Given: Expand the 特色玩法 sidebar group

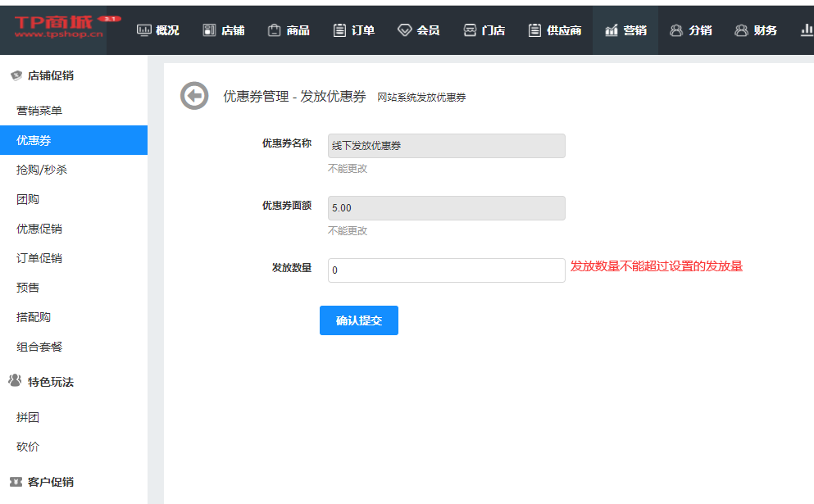Looking at the screenshot, I should (x=51, y=382).
